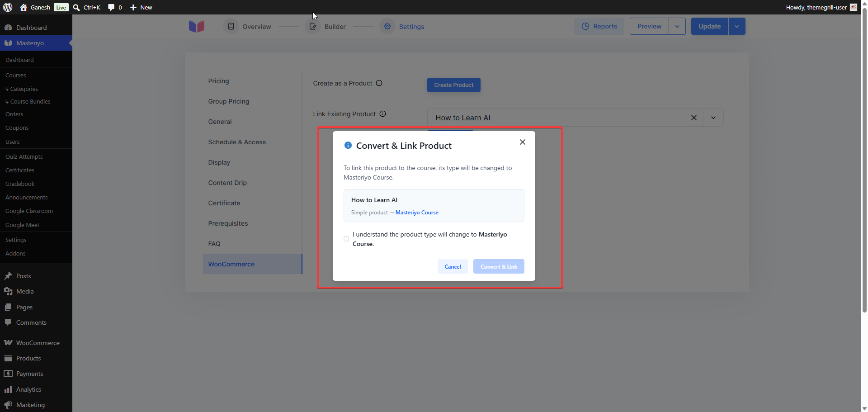Open the Ganesh site home icon
Viewport: 868px width, 412px height.
point(24,7)
